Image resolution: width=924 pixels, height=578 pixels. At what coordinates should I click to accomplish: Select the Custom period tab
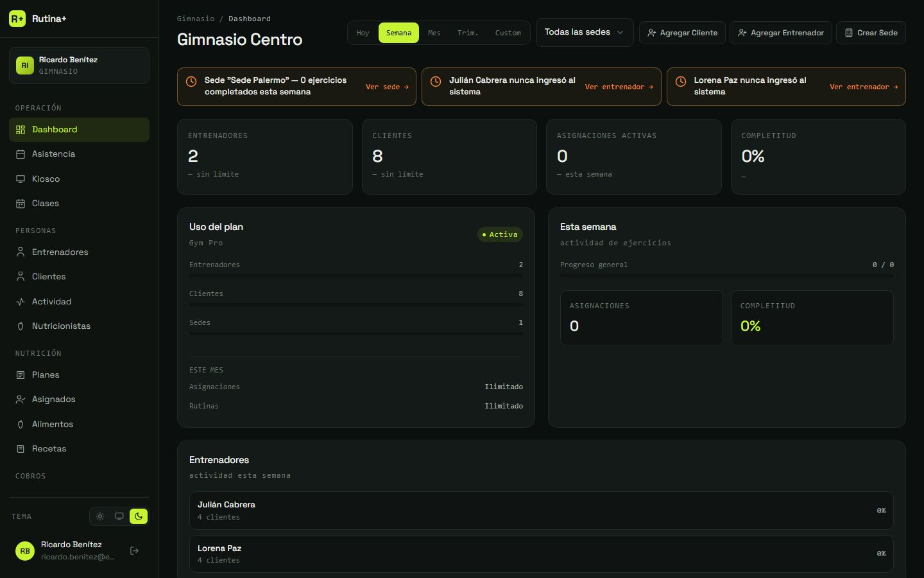(x=508, y=33)
